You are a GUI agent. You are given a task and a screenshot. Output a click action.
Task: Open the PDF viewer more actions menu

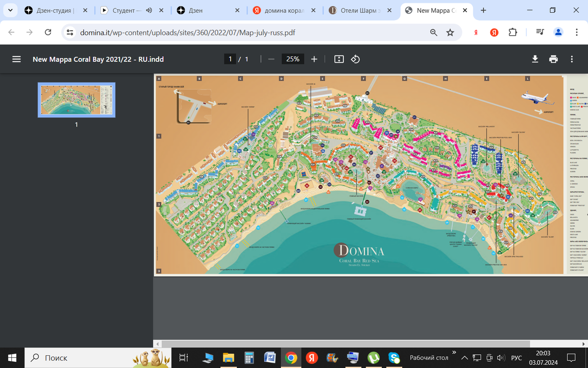pyautogui.click(x=571, y=59)
